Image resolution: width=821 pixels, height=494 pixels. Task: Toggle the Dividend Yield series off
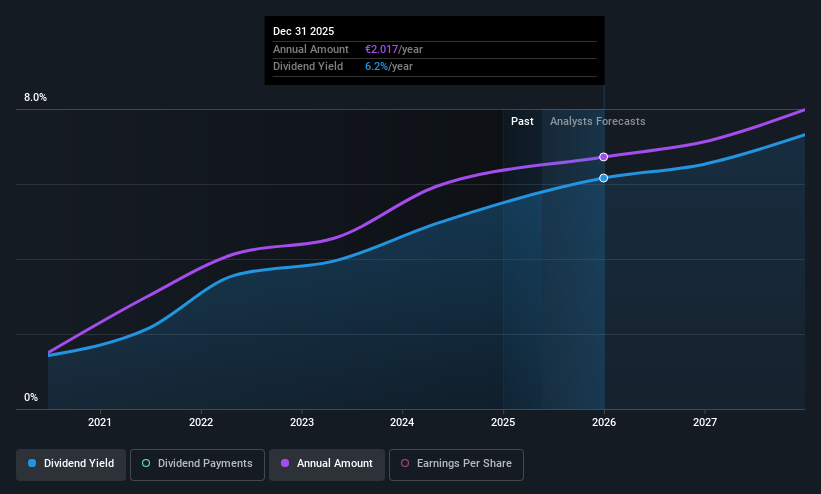71,464
